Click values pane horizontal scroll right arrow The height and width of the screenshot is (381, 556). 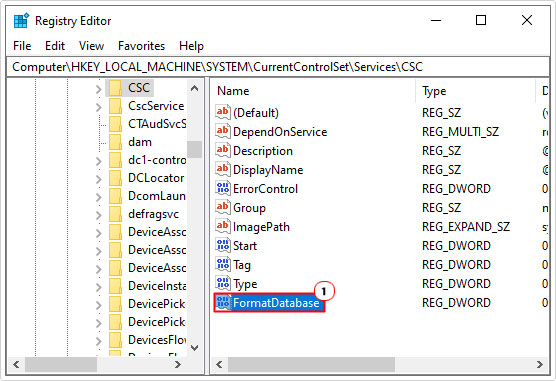click(540, 364)
